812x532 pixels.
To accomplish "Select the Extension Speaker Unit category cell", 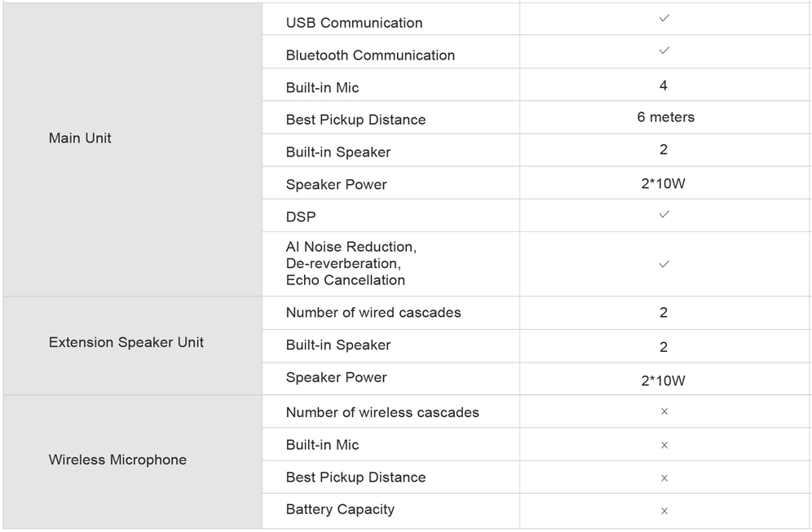I will point(133,345).
